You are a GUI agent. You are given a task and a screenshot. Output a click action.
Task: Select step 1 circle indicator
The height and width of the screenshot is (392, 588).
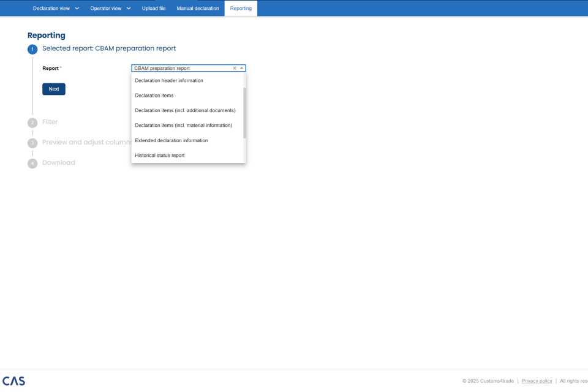(x=32, y=49)
